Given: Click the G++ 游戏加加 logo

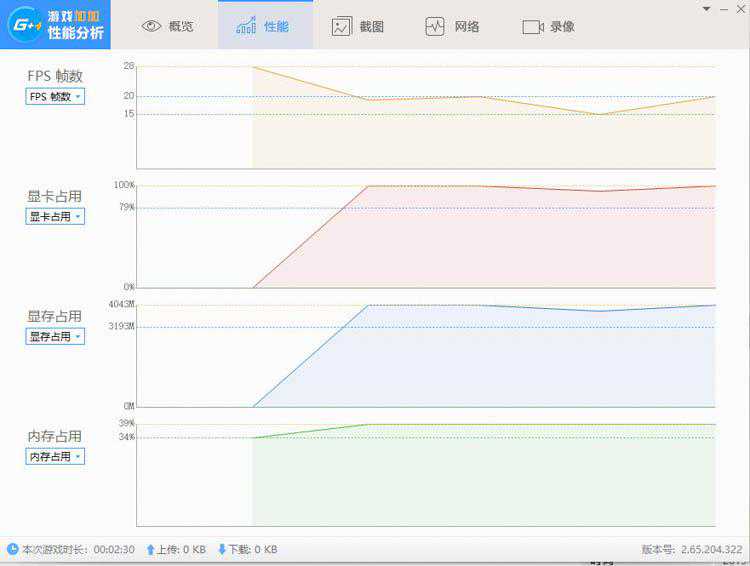Looking at the screenshot, I should (x=55, y=25).
